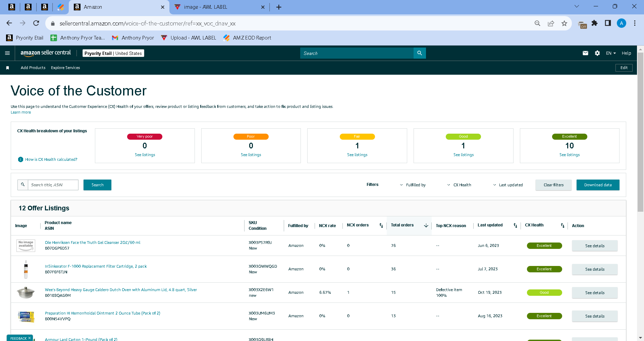Open the Pryority Etail marketplace switcher
Viewport: 644px width, 341px height.
113,53
